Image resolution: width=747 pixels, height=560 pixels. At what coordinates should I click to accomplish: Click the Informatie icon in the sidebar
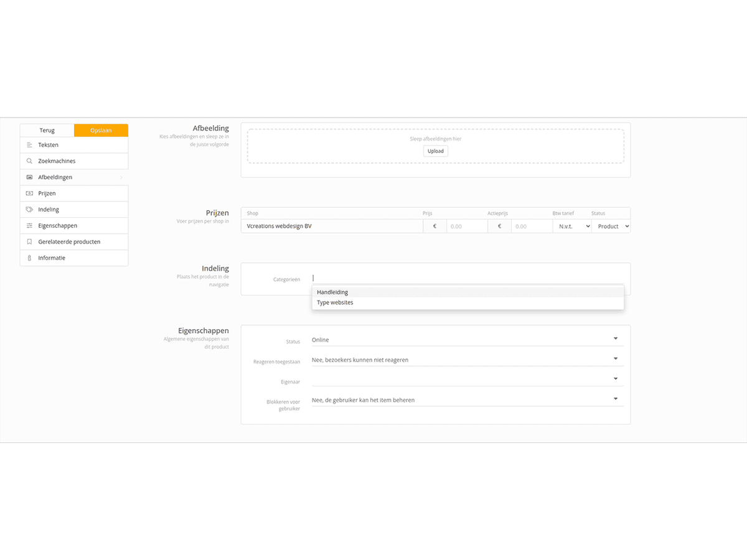coord(29,258)
